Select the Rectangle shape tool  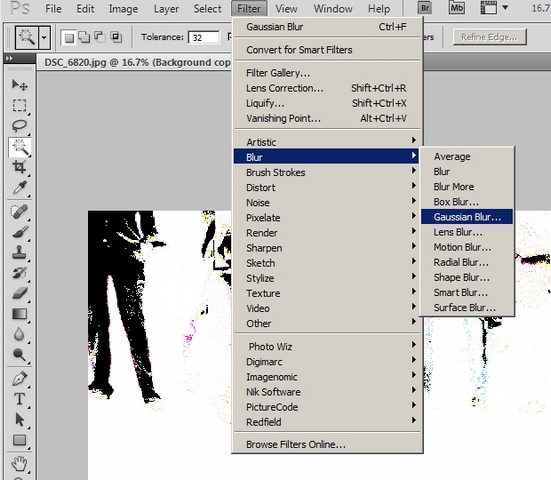pyautogui.click(x=19, y=440)
